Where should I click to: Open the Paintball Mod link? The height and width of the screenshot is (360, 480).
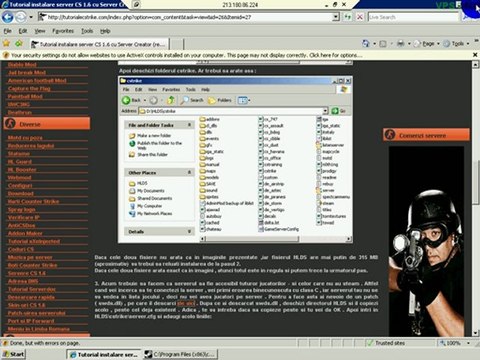click(25, 96)
